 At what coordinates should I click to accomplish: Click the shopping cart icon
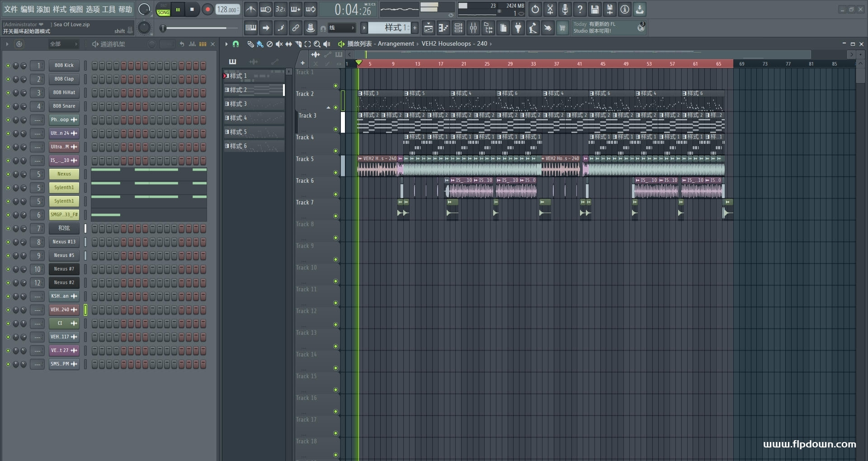pos(562,28)
